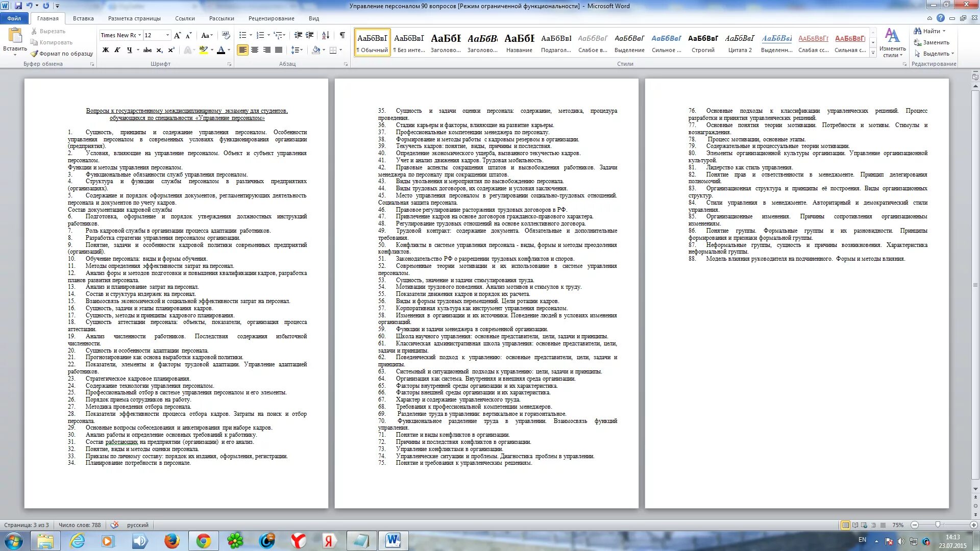Click the Sort icon
The height and width of the screenshot is (551, 980).
click(x=326, y=35)
